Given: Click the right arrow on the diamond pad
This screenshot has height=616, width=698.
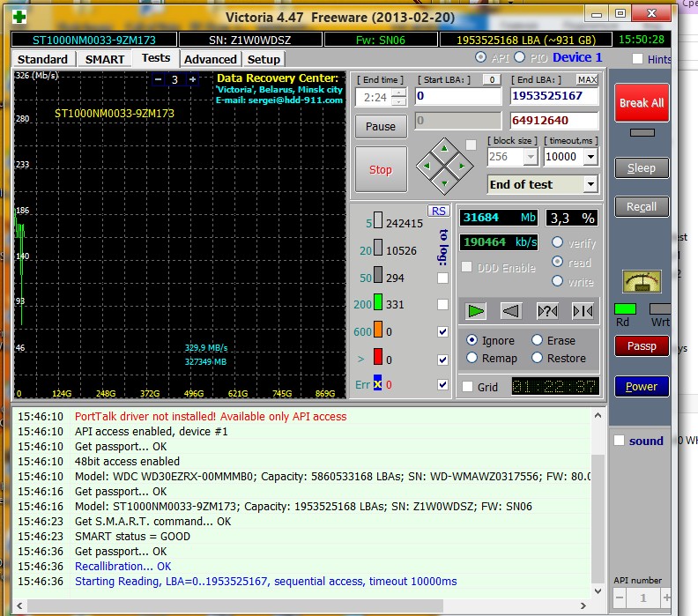Looking at the screenshot, I should 462,165.
